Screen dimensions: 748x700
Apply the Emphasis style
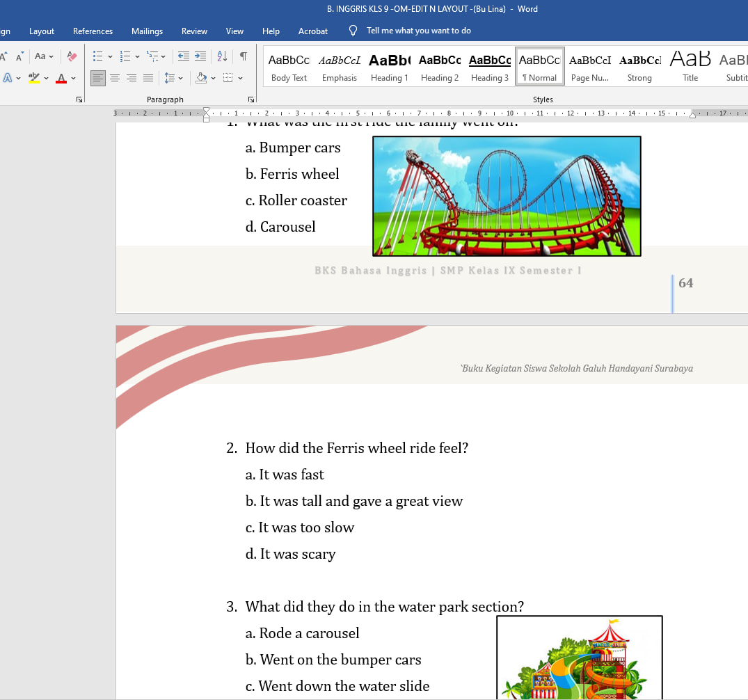coord(339,66)
